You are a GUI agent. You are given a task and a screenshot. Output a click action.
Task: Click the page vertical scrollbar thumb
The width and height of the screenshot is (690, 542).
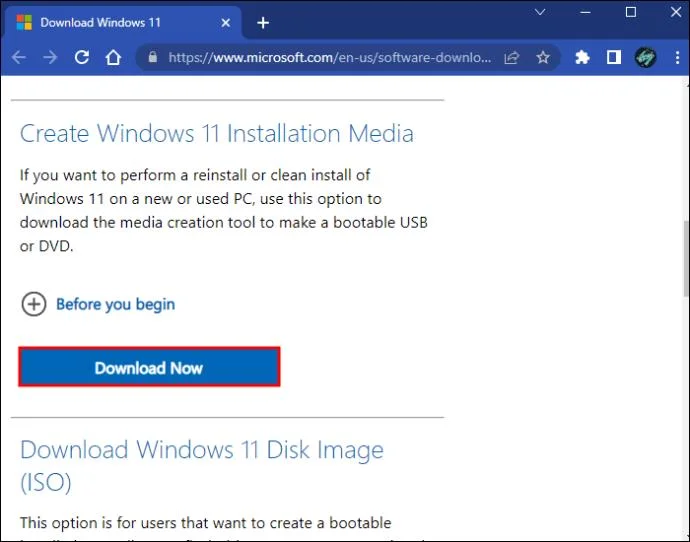click(x=686, y=258)
